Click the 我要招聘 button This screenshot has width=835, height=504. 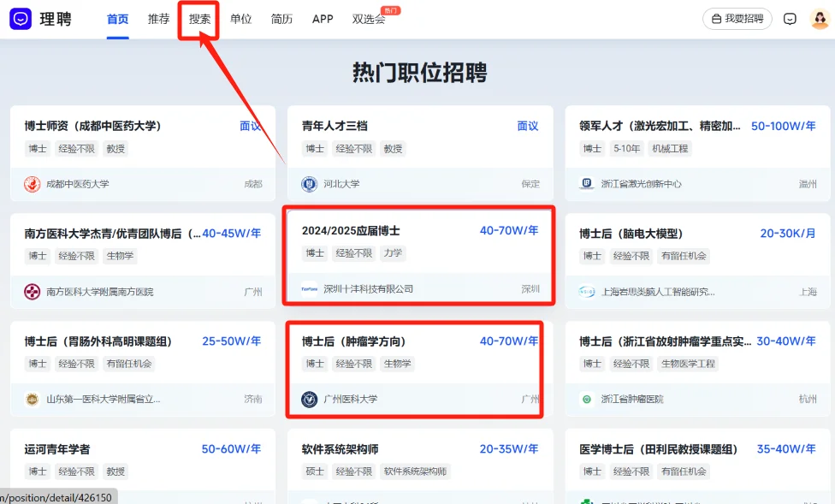(737, 18)
